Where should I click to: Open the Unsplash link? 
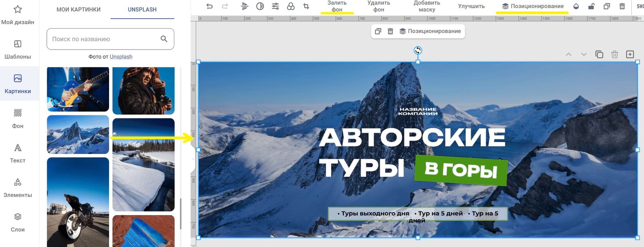pyautogui.click(x=121, y=57)
